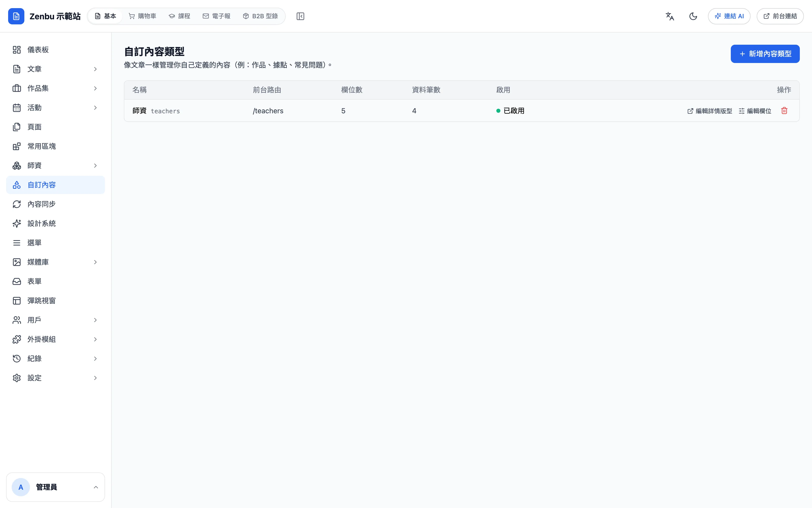
Task: Click the 管理員 avatar A circle
Action: (21, 487)
